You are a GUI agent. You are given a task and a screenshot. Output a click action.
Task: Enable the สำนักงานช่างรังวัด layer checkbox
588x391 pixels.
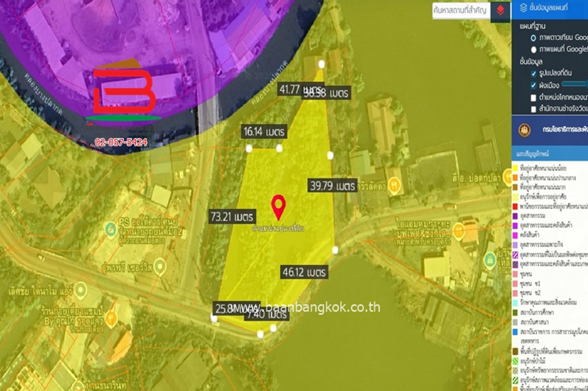pos(534,108)
